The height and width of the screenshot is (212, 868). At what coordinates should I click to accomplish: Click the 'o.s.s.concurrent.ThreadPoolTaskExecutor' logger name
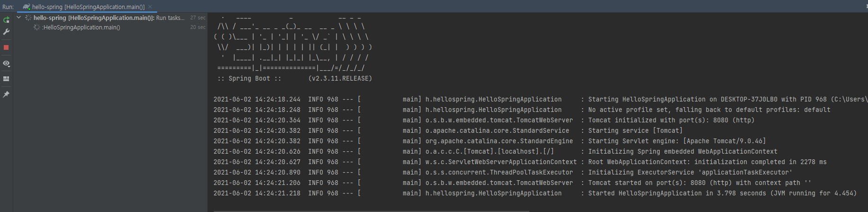499,173
